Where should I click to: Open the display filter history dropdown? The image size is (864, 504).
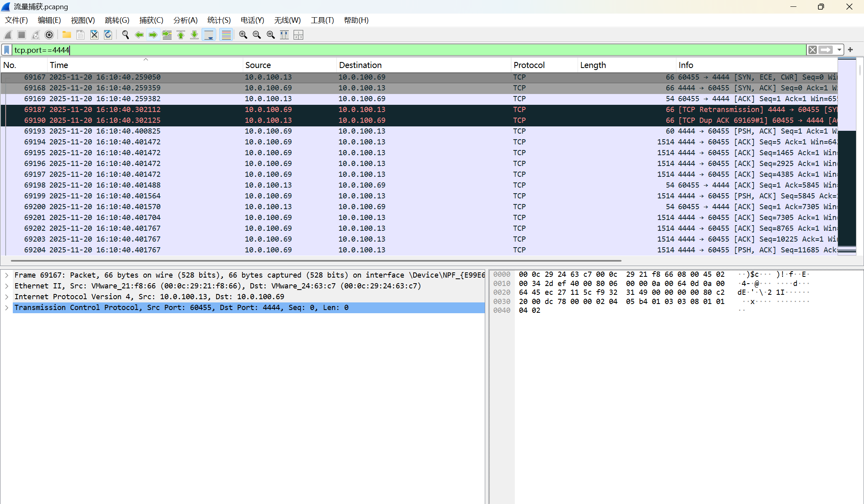click(x=839, y=50)
